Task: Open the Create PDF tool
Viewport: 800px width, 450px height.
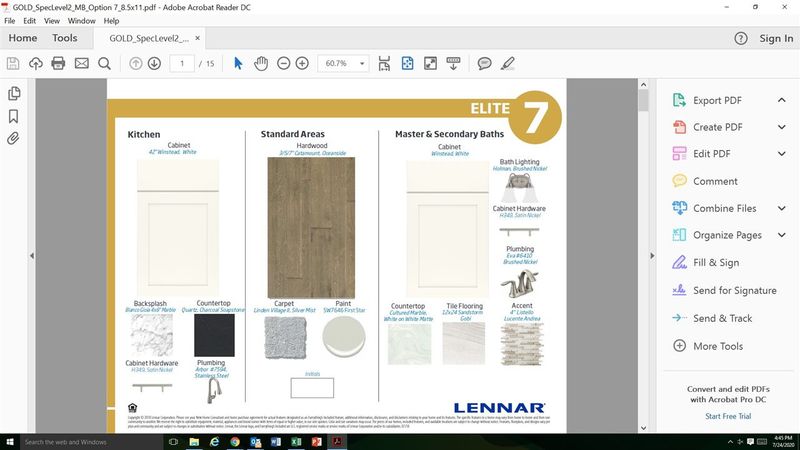Action: pyautogui.click(x=717, y=127)
